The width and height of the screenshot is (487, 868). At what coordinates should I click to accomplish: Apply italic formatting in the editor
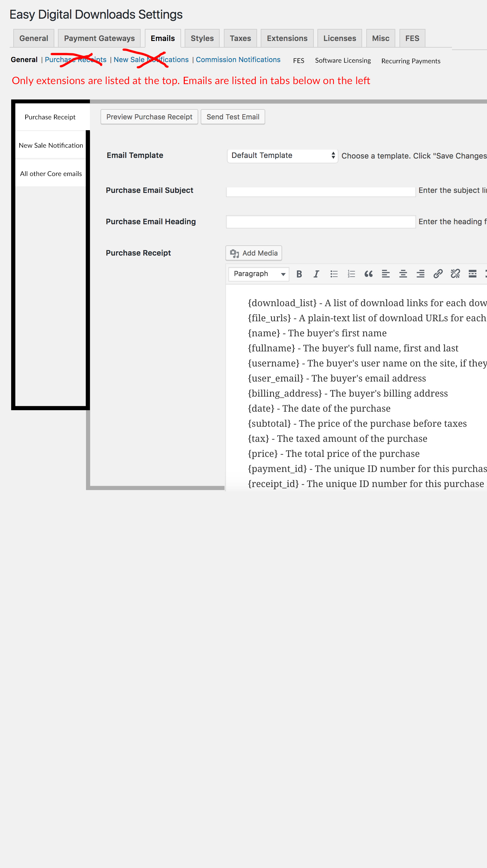(316, 274)
